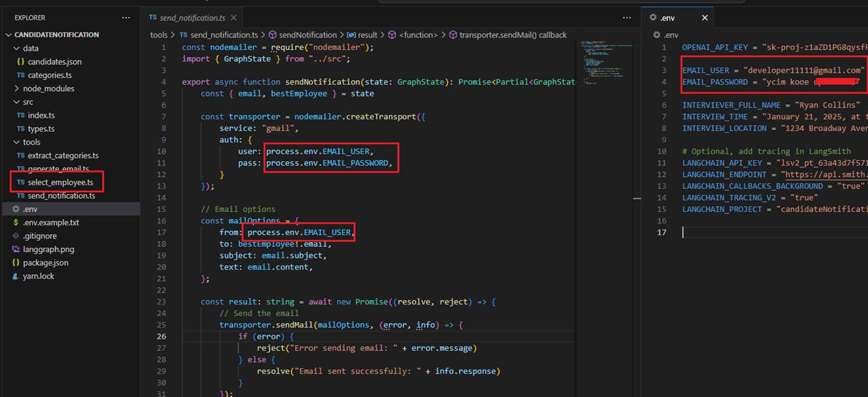868x397 pixels.
Task: Click 'LANGCHAIN_CALLBACKS_BACKGROUND' in the .env file
Action: click(x=752, y=186)
